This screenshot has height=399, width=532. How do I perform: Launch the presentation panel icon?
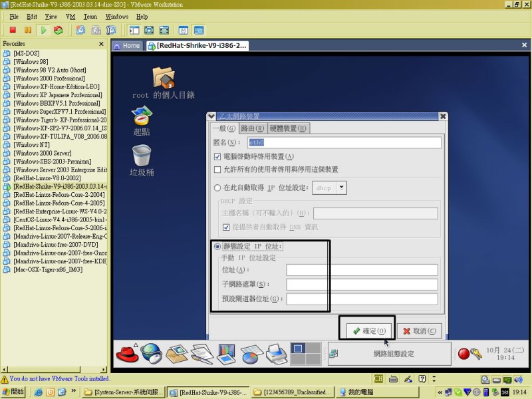click(226, 354)
